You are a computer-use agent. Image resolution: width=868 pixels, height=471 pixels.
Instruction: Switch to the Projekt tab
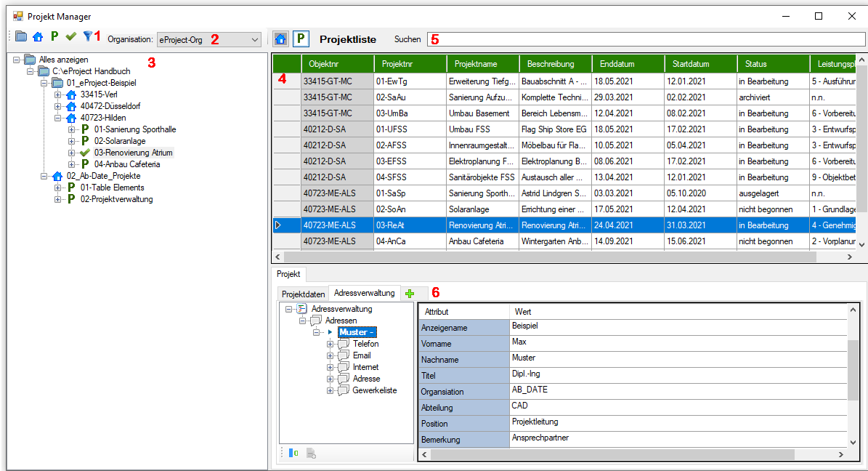[x=288, y=274]
